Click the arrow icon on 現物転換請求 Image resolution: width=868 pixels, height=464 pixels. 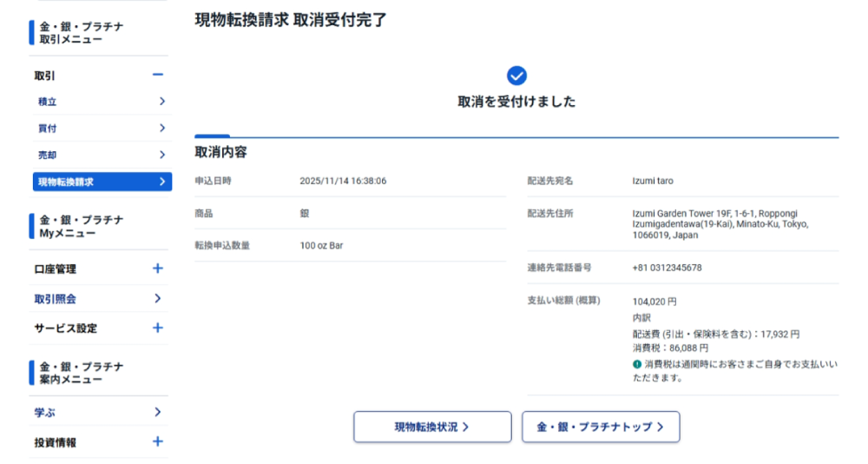coord(161,182)
